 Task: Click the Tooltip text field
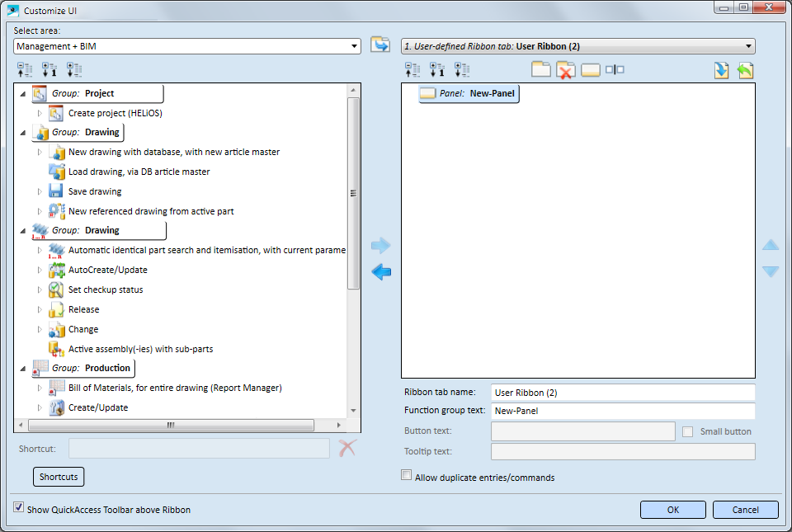pos(623,452)
